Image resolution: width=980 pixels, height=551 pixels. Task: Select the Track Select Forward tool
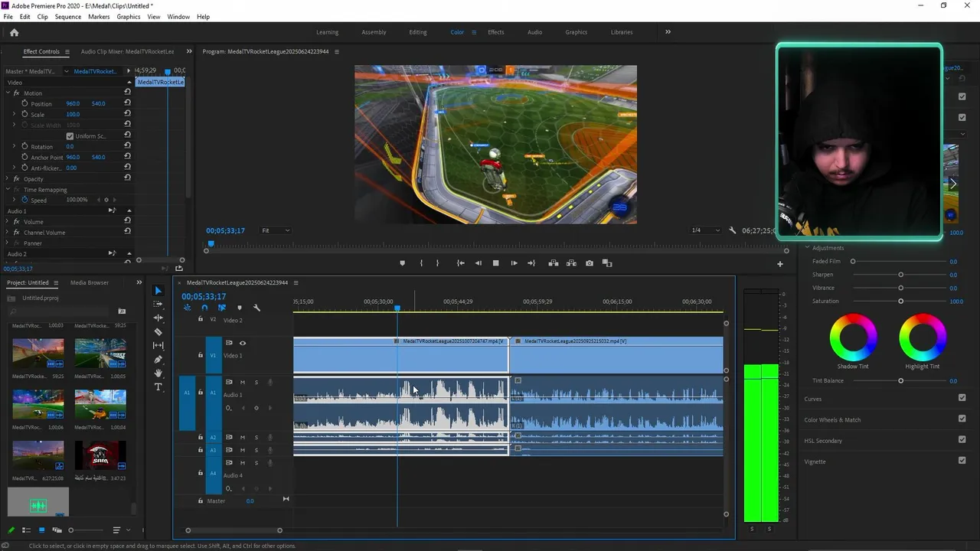pyautogui.click(x=158, y=304)
